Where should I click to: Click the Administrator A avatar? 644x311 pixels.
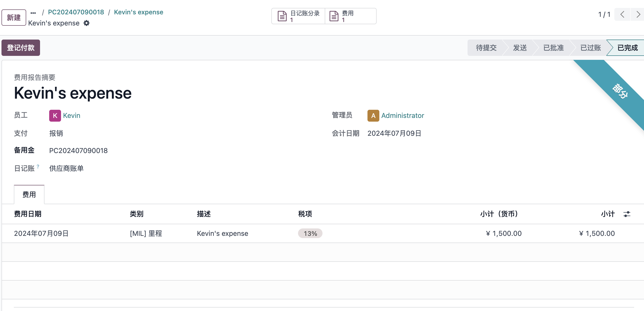click(373, 116)
